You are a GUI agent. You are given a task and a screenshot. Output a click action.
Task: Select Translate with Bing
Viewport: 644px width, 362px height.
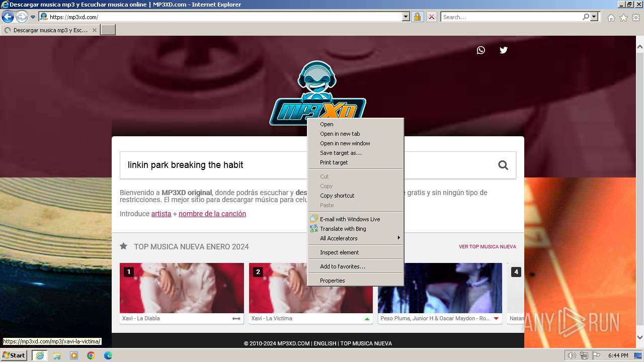[355, 229]
